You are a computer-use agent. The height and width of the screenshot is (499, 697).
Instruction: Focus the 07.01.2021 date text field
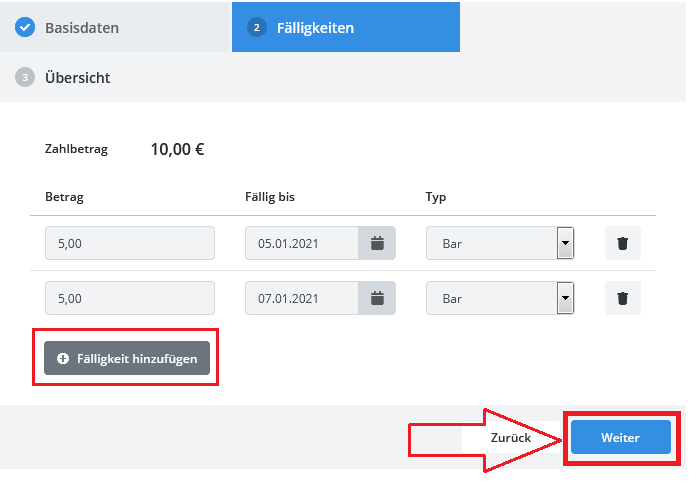point(302,298)
